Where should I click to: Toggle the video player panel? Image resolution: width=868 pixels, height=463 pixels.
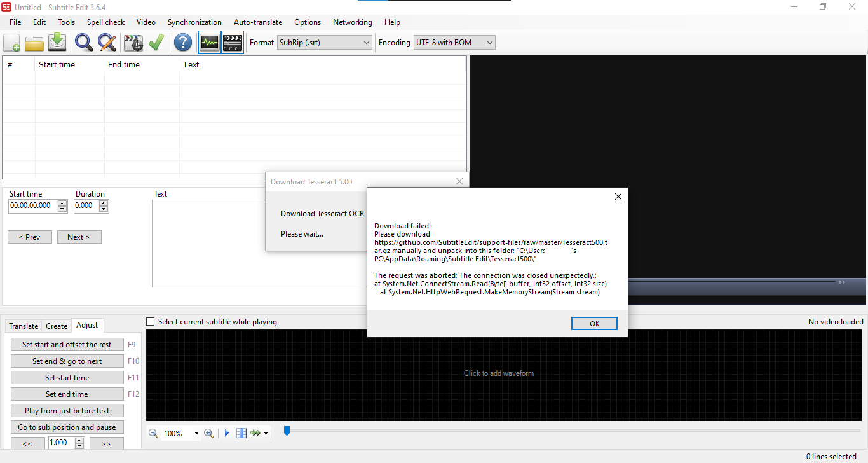pyautogui.click(x=232, y=42)
